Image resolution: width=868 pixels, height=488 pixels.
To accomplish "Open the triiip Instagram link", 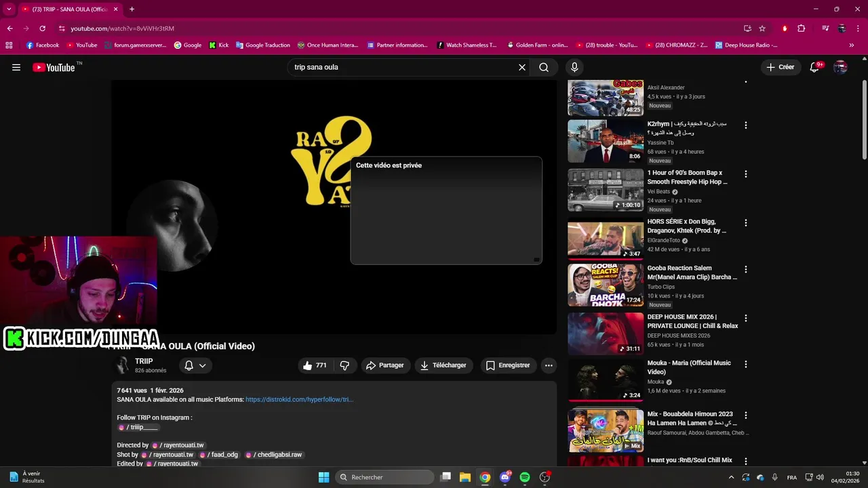I will pos(139,427).
